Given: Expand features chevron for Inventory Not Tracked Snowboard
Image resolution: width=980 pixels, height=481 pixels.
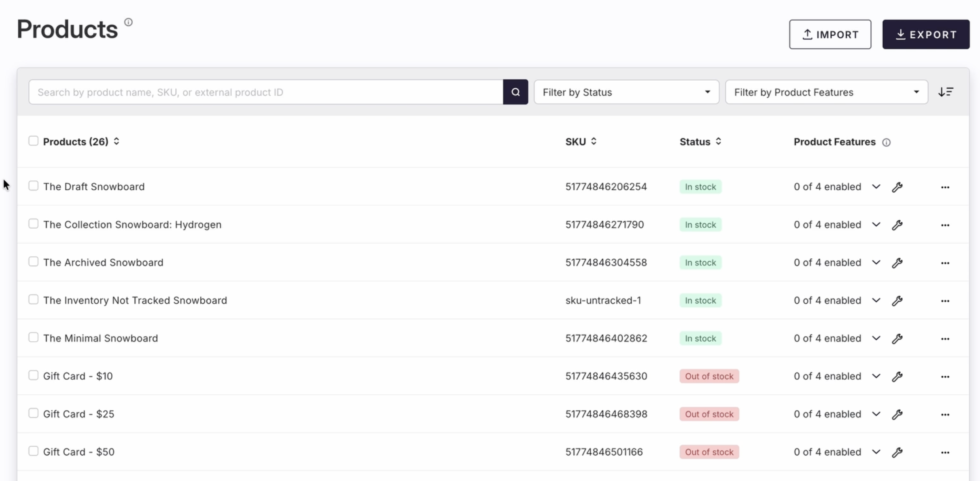Looking at the screenshot, I should tap(876, 300).
